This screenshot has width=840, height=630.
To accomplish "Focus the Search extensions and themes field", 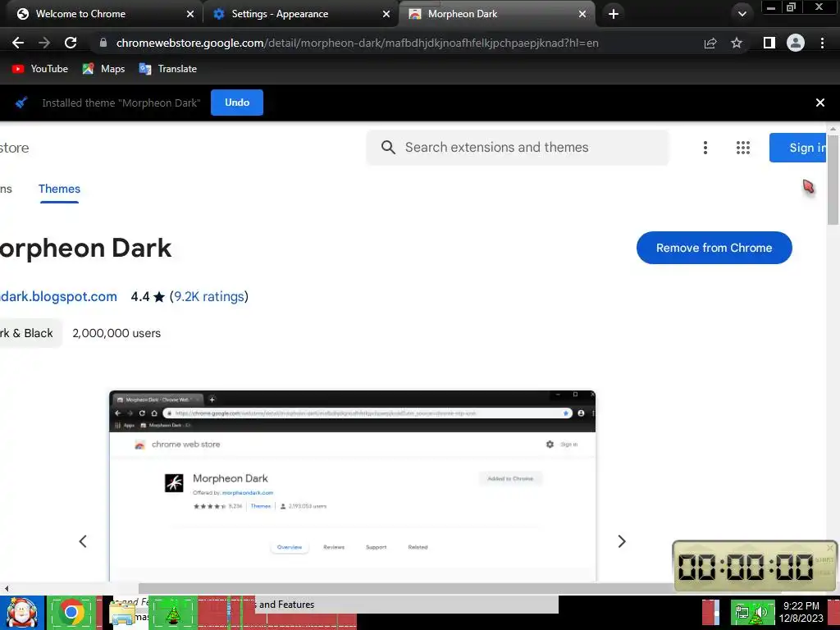I will (x=518, y=148).
